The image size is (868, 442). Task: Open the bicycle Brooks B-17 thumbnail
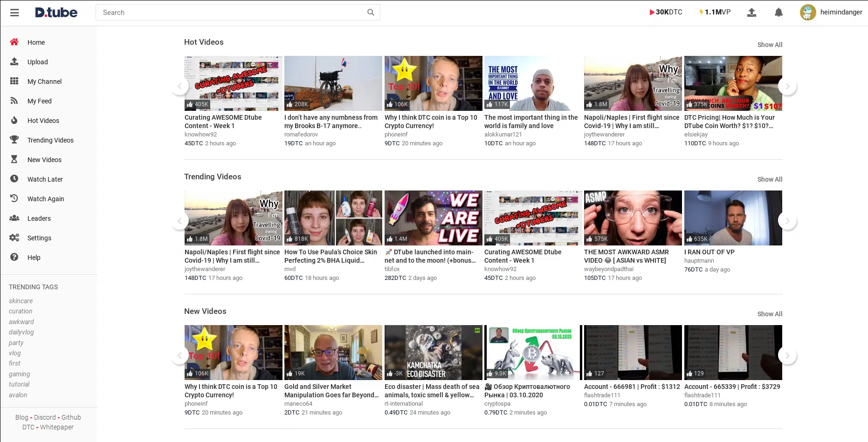[333, 83]
